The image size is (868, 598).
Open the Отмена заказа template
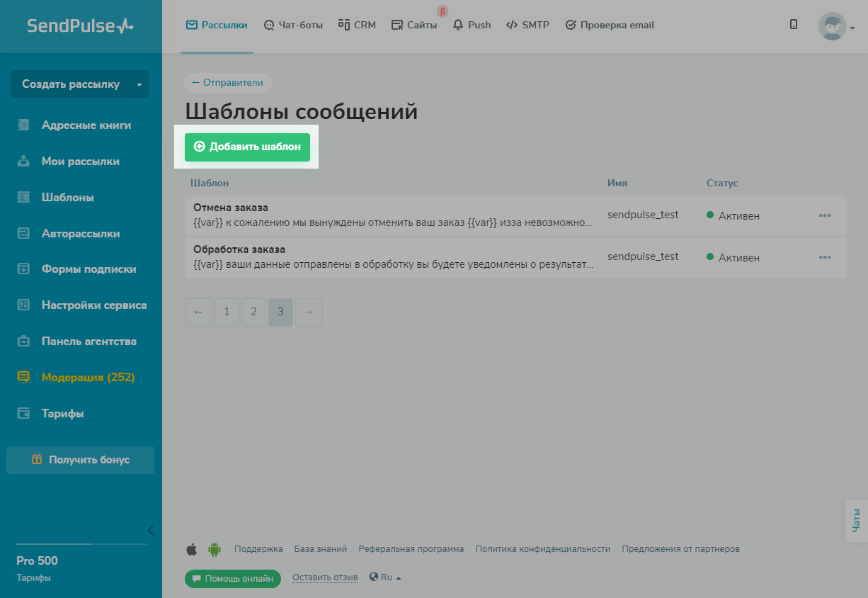(x=231, y=208)
